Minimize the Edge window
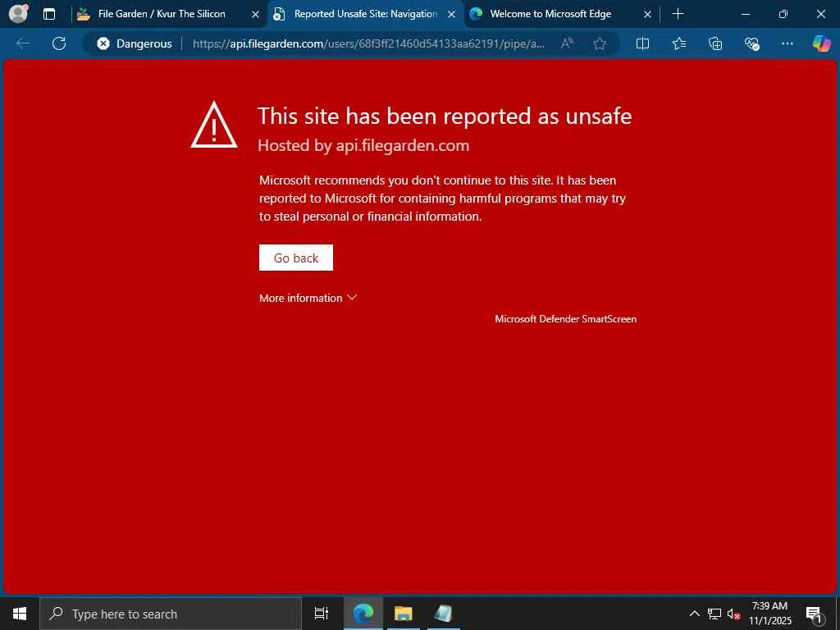This screenshot has width=840, height=630. pyautogui.click(x=745, y=14)
